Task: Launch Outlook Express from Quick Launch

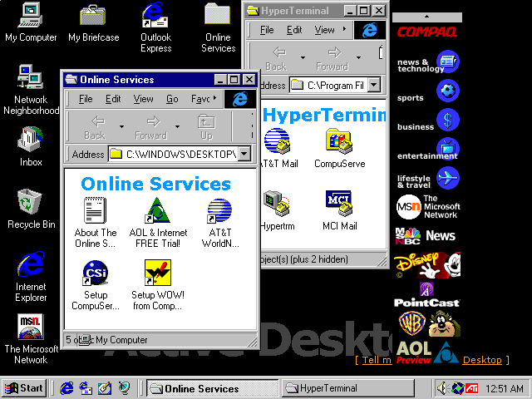Action: (86, 388)
